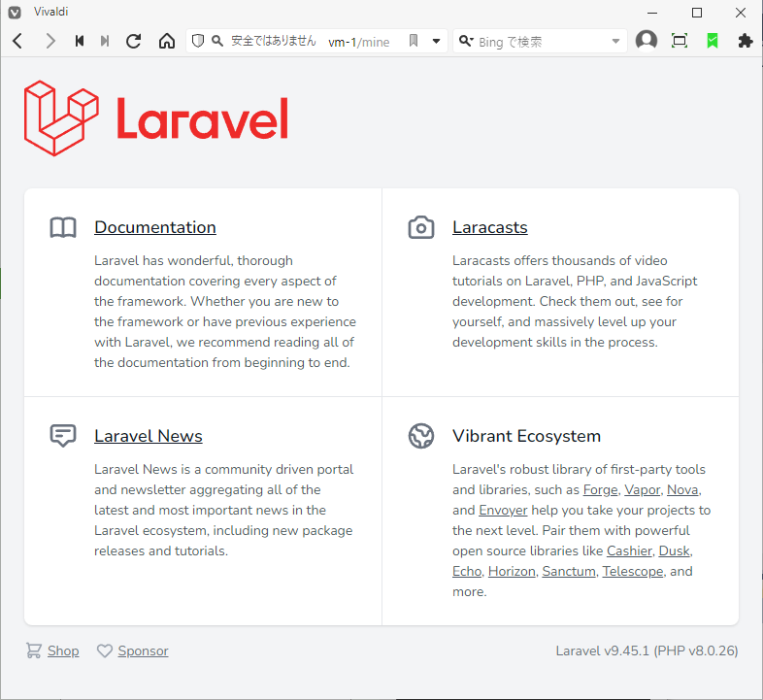
Task: Click the Laravel v9.45.1 version text
Action: click(647, 650)
